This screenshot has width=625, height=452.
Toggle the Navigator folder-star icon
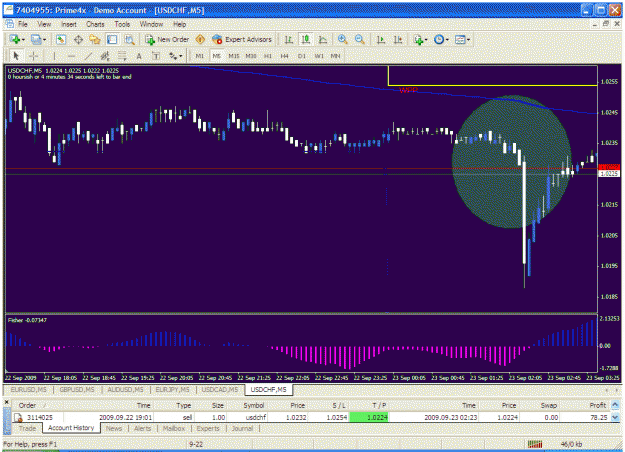pos(95,39)
